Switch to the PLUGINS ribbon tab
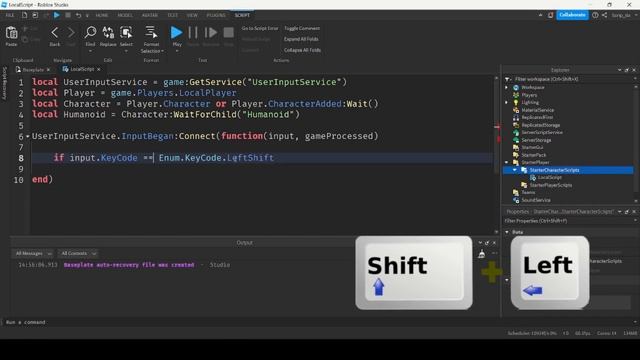Viewport: 640px width, 360px height. point(216,15)
